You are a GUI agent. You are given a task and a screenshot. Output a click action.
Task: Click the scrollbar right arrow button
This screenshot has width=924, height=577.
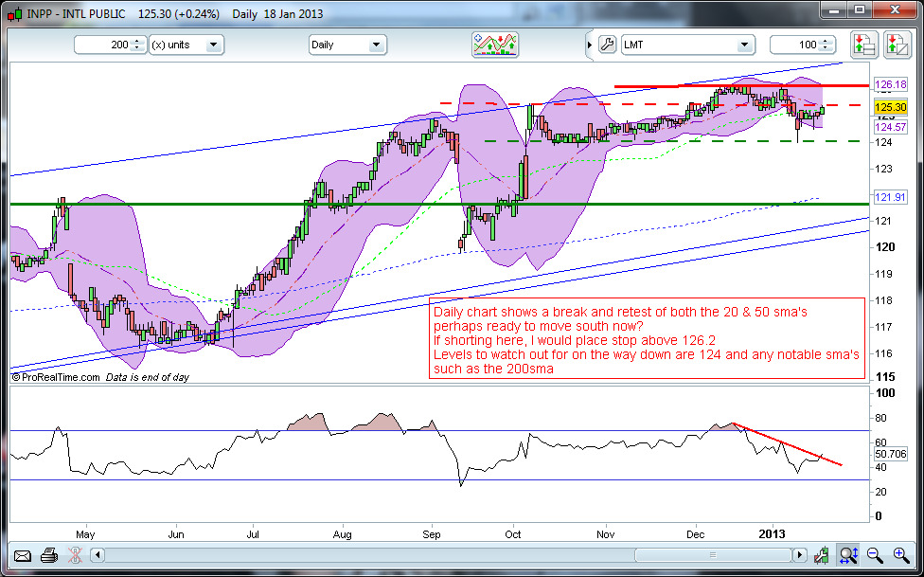(x=801, y=555)
